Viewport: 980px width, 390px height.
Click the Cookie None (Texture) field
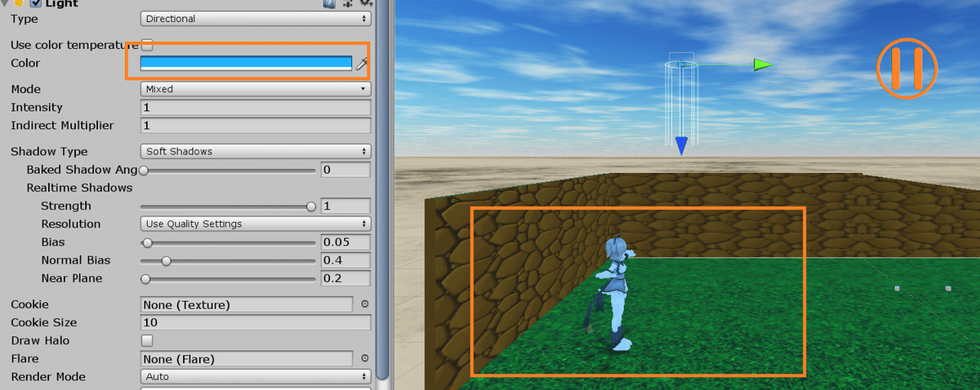[246, 304]
